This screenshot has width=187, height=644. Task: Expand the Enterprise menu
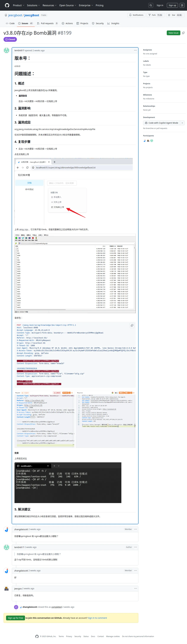coord(86,5)
